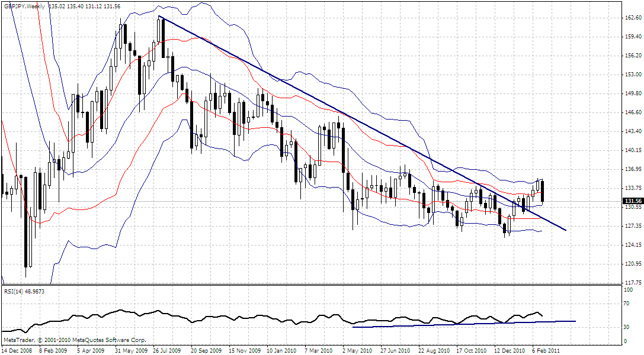
Task: Click the RSI scale 30 label
Action: 627,327
